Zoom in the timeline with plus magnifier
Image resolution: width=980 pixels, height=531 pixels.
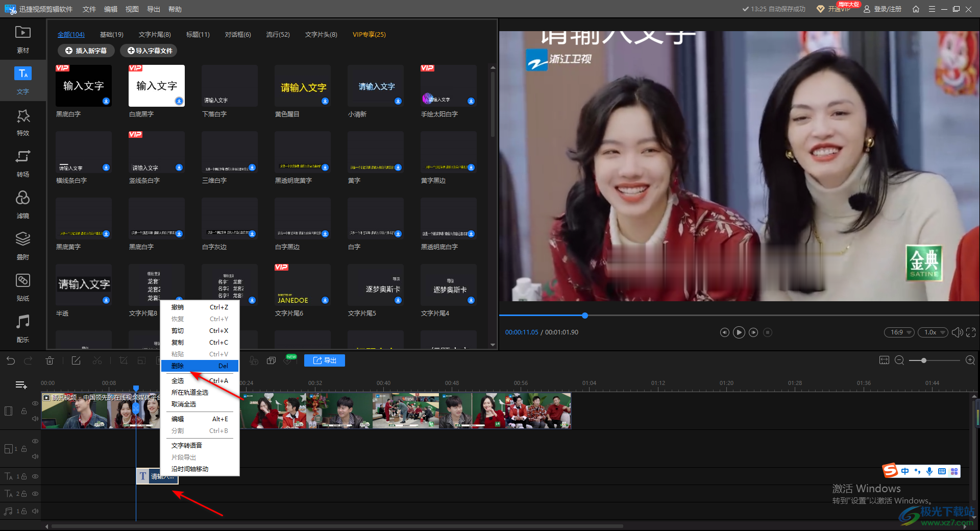(x=970, y=360)
